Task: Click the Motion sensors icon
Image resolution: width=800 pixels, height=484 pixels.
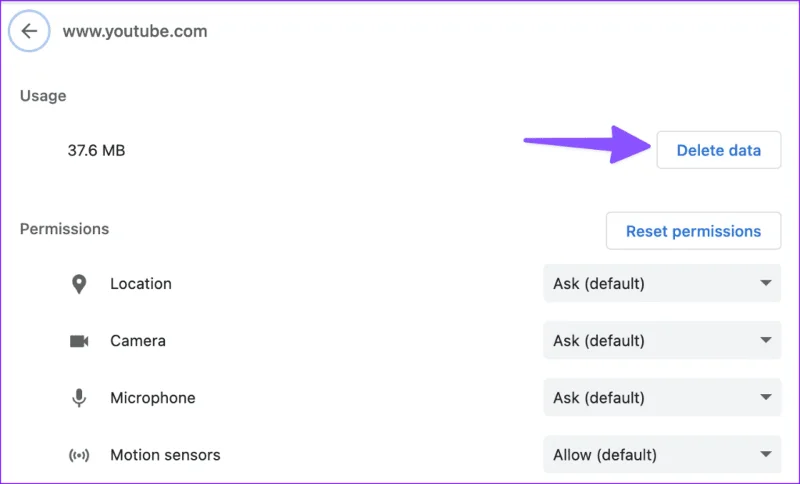Action: click(x=79, y=455)
